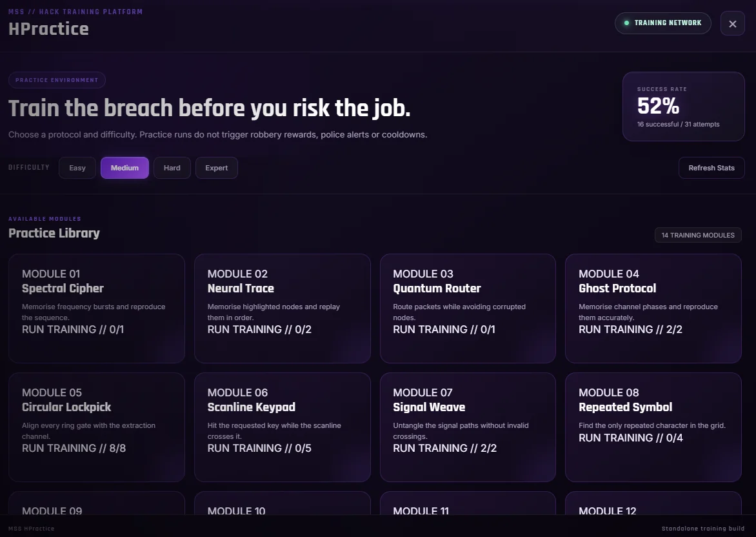The height and width of the screenshot is (537, 756).
Task: Click 'Train the breach before you risk the job.' headline
Action: coord(209,108)
